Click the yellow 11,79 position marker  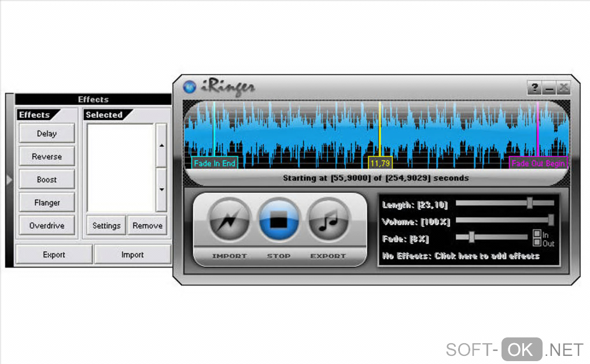380,163
